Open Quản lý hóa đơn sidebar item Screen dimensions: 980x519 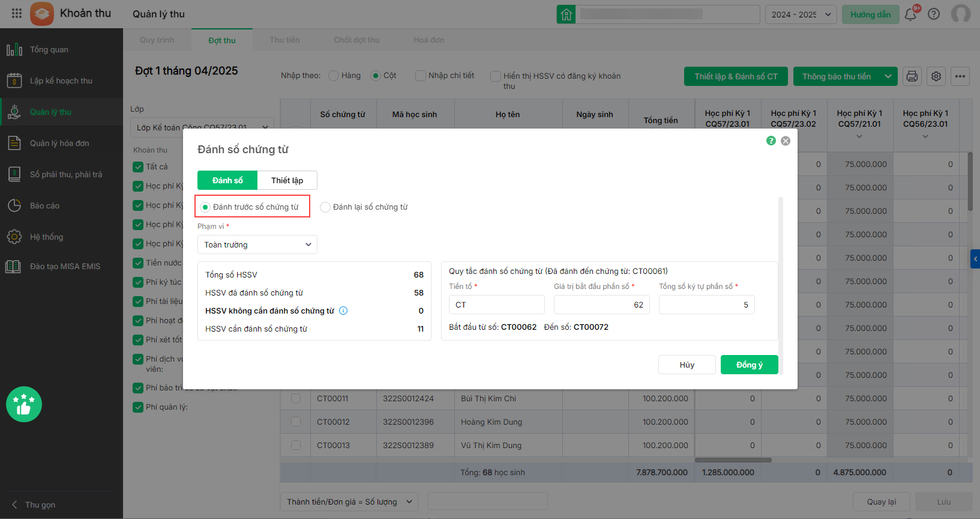coord(61,143)
